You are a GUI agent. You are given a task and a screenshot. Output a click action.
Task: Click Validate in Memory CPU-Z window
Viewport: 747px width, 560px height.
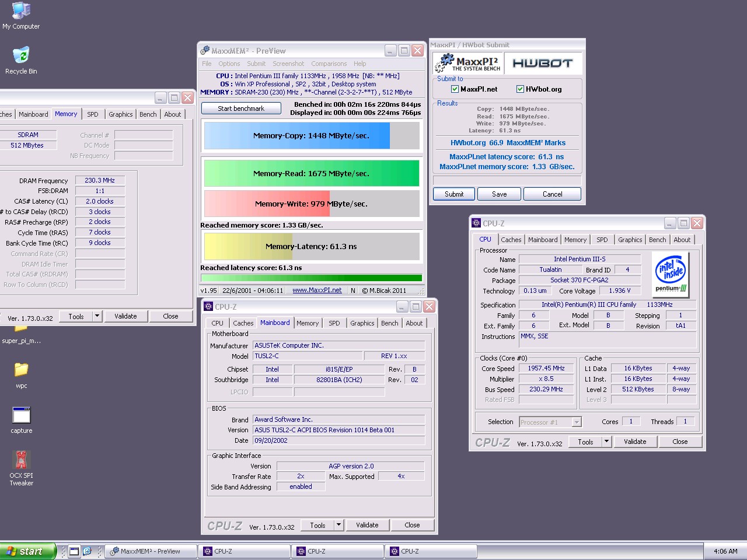click(x=125, y=316)
